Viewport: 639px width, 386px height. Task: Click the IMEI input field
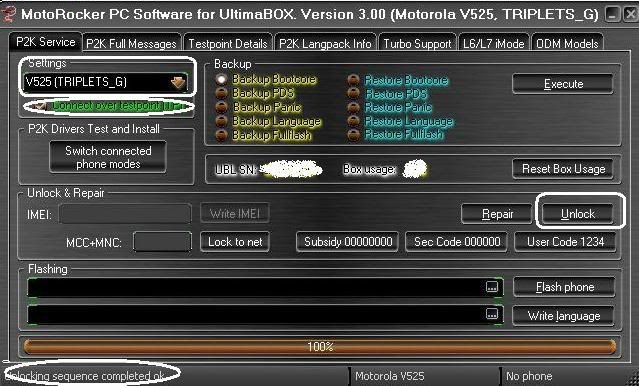[125, 214]
